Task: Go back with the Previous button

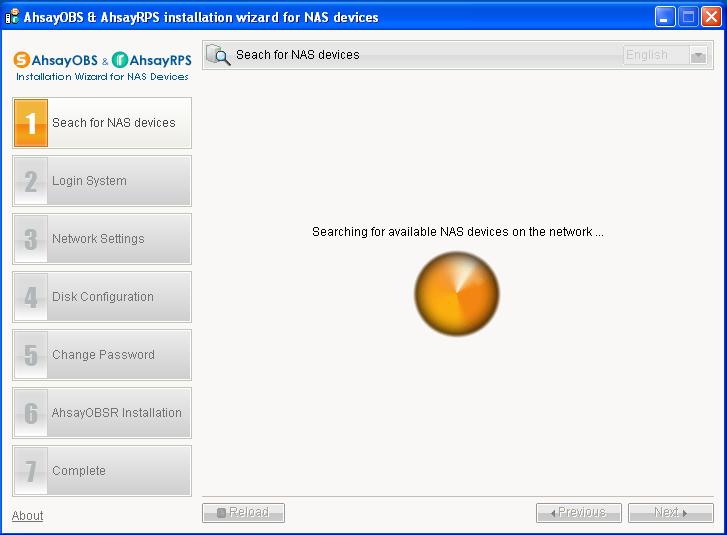Action: coord(579,513)
